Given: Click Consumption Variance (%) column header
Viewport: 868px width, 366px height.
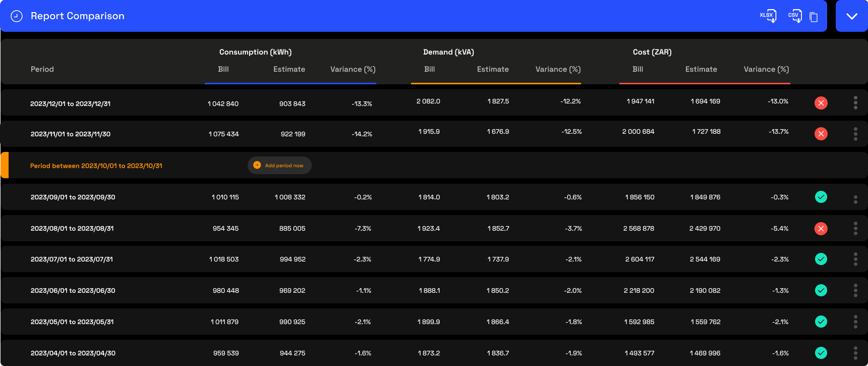Looking at the screenshot, I should pos(353,69).
